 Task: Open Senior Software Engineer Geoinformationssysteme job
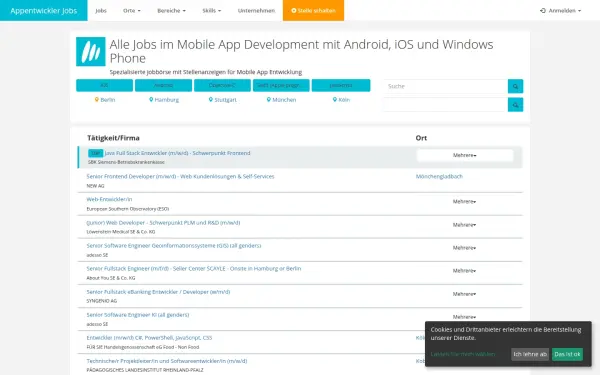point(174,246)
